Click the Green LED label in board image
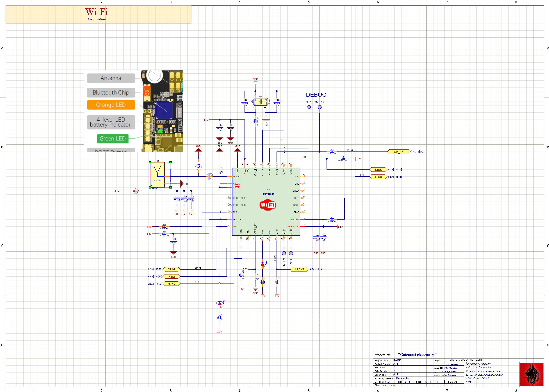 pos(113,139)
